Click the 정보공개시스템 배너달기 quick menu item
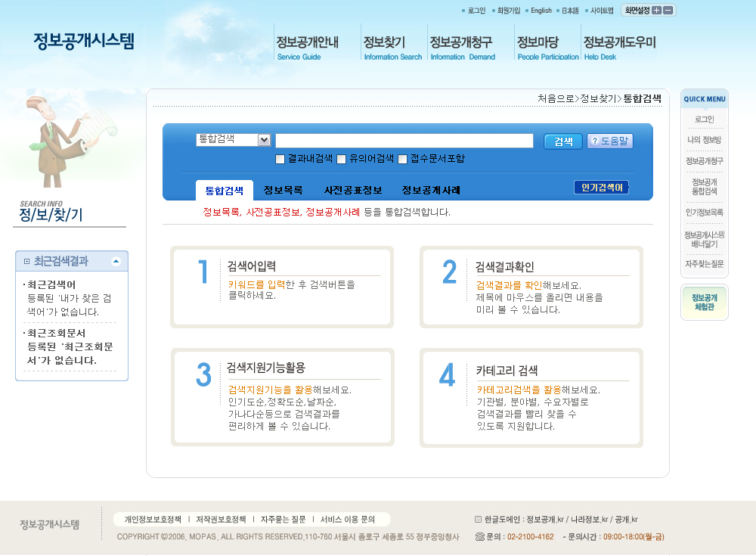 (704, 240)
